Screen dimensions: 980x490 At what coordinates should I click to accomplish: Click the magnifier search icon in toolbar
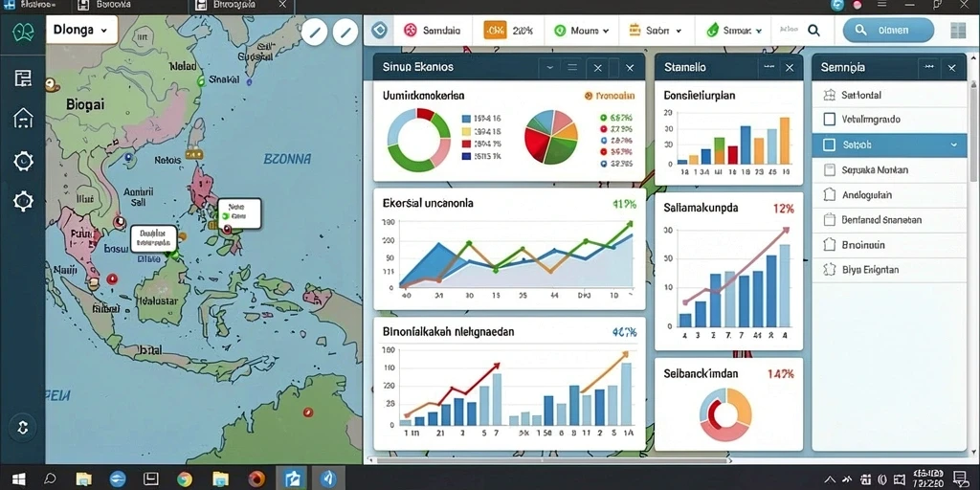[813, 30]
